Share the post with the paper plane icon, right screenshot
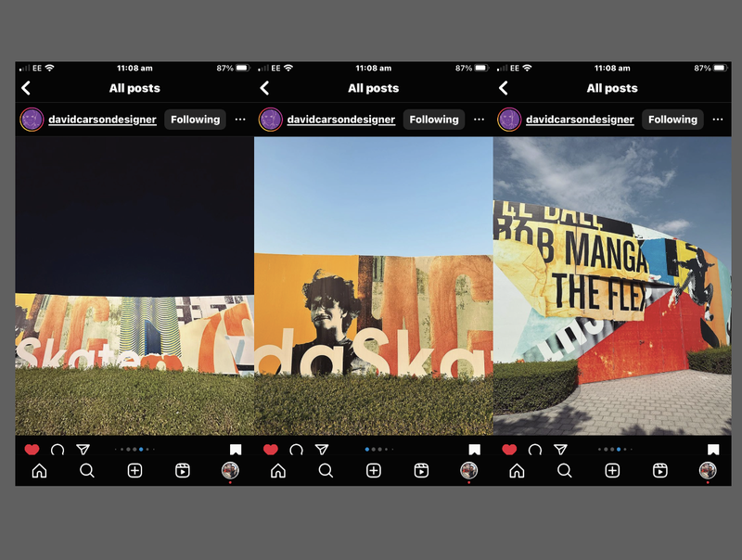The image size is (742, 560). point(560,450)
